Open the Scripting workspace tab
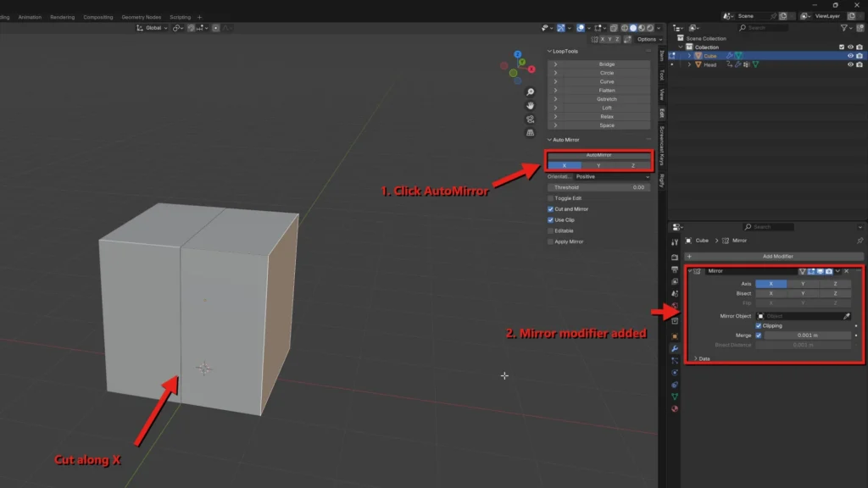 (x=180, y=17)
